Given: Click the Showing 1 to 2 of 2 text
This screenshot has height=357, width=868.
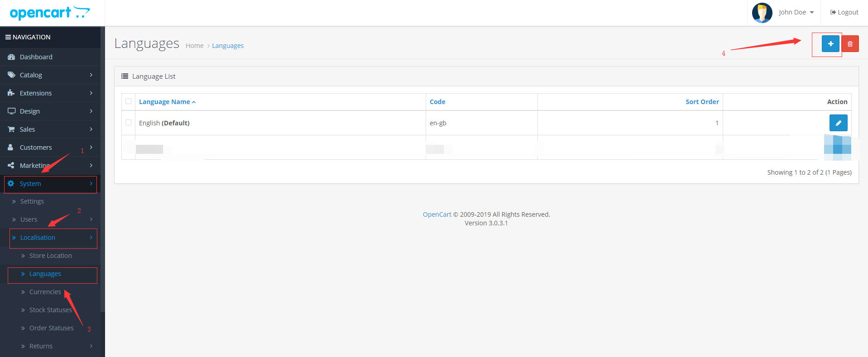Looking at the screenshot, I should (810, 172).
